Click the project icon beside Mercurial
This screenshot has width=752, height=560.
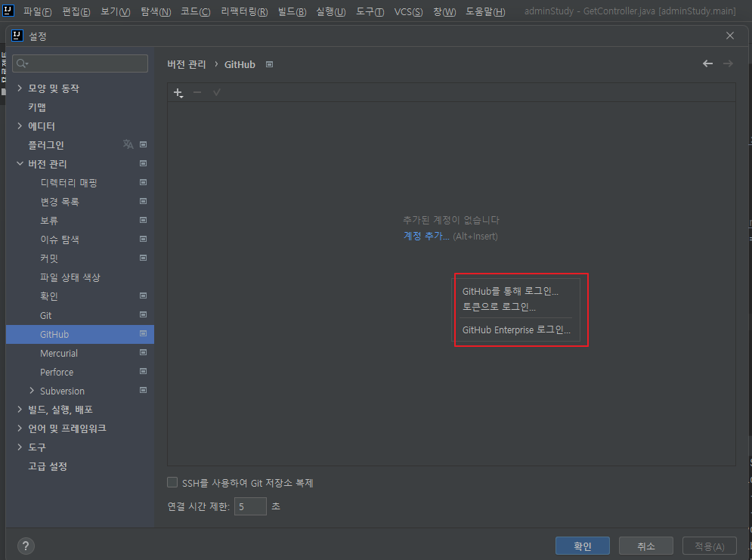[143, 352]
